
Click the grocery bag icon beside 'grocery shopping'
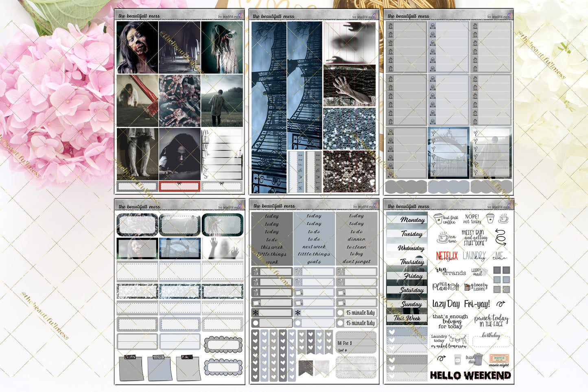[467, 287]
